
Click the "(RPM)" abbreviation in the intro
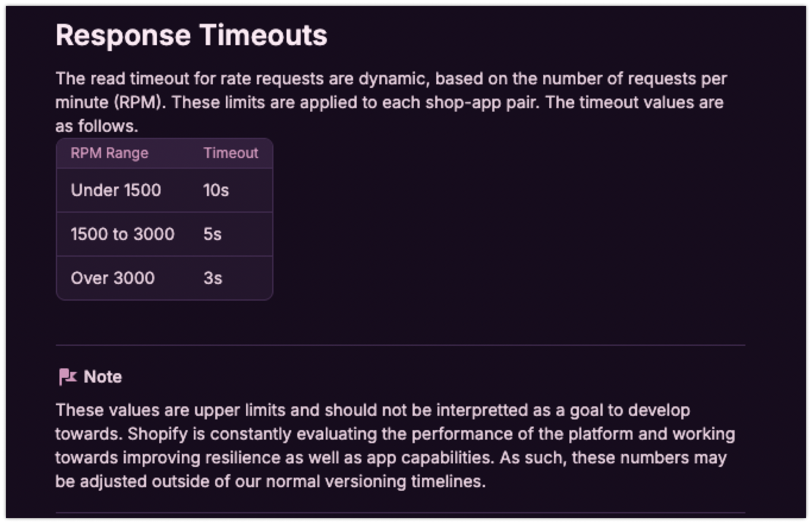coord(139,102)
